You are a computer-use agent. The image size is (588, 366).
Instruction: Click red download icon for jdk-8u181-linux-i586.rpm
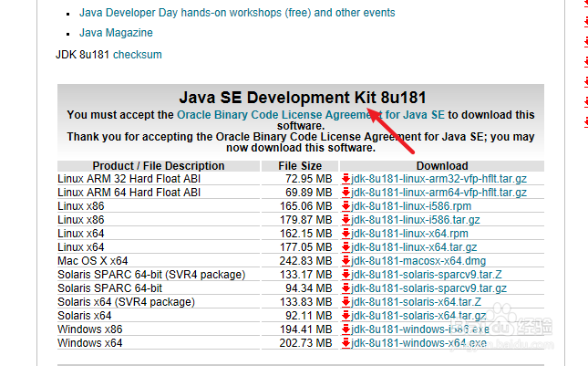(346, 206)
